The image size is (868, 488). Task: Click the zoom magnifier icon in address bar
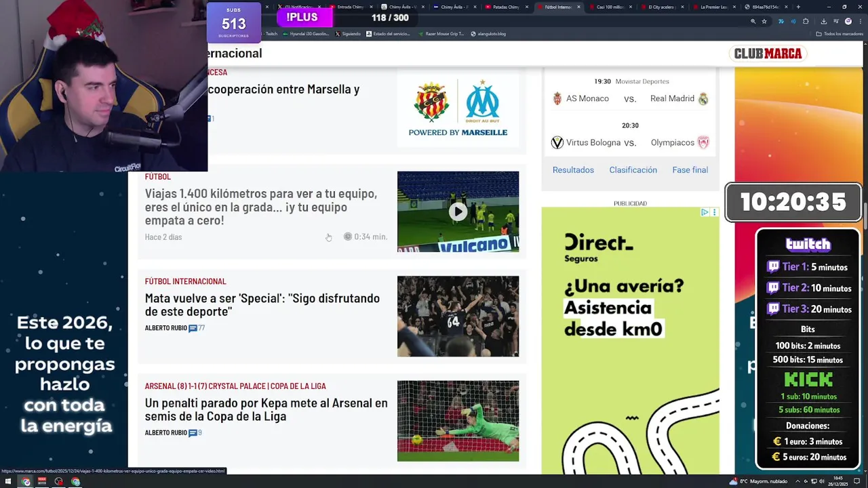753,21
